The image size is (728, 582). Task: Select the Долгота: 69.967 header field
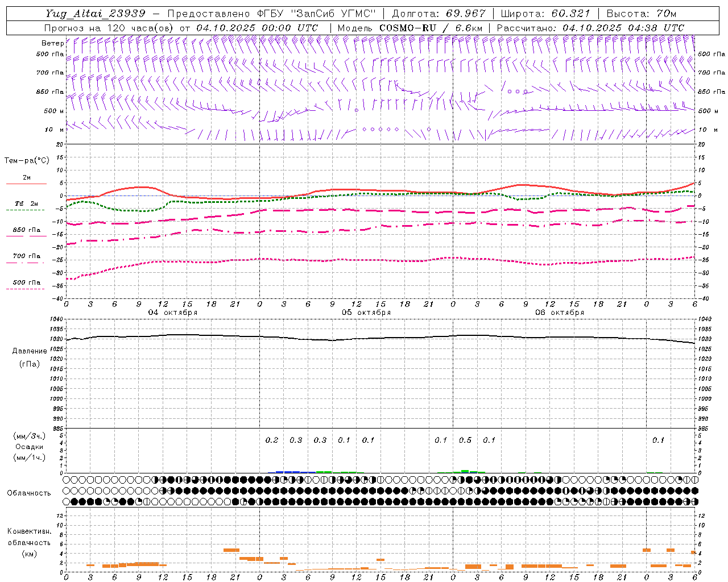coord(439,14)
